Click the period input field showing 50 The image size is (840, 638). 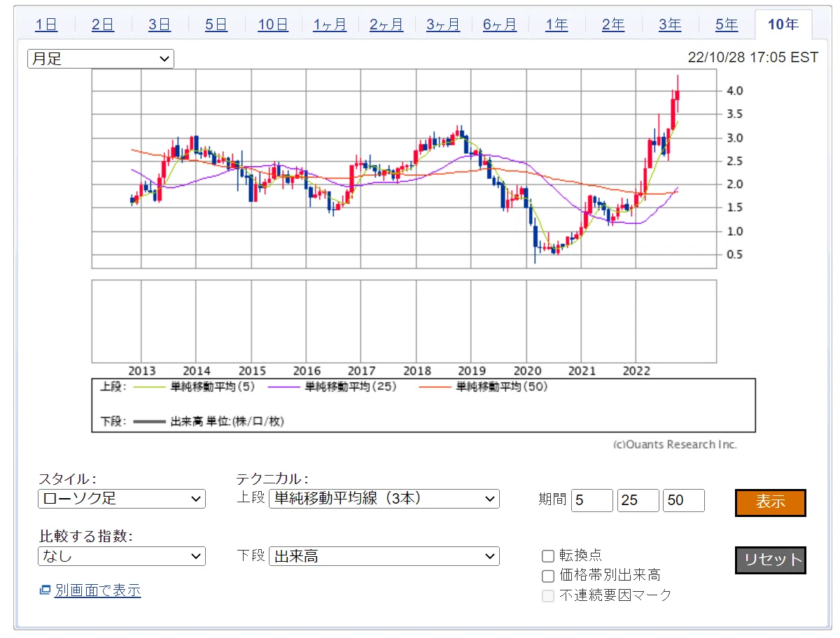tap(684, 500)
